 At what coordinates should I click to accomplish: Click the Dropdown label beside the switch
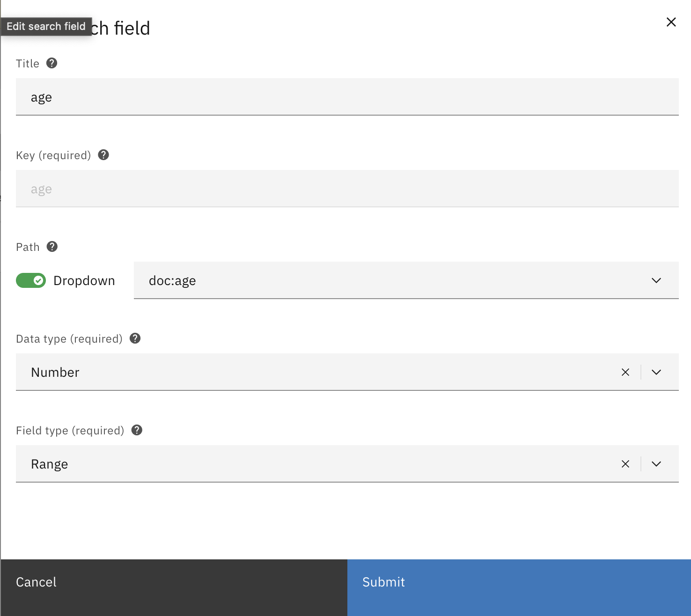click(84, 280)
